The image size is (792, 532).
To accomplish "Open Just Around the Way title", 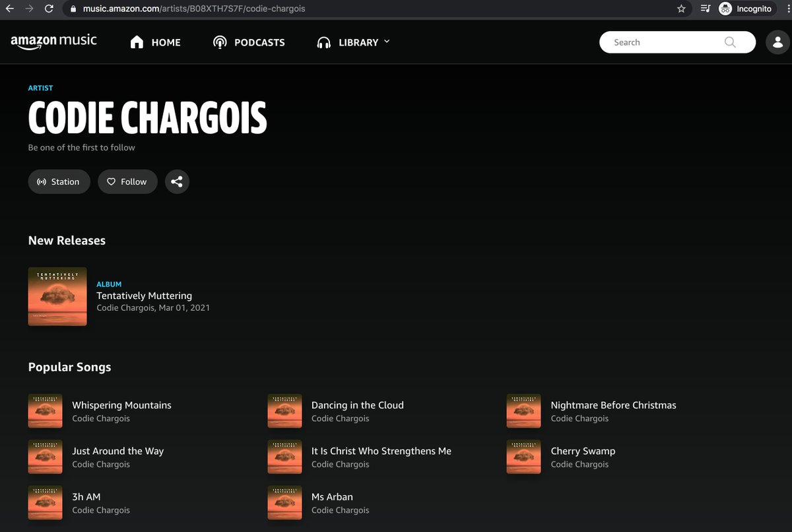I will [118, 451].
